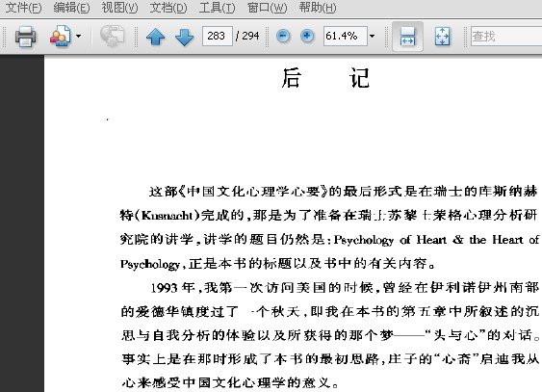Zoom in with the plus icon
Viewport: 542px width, 392px height.
(x=307, y=36)
